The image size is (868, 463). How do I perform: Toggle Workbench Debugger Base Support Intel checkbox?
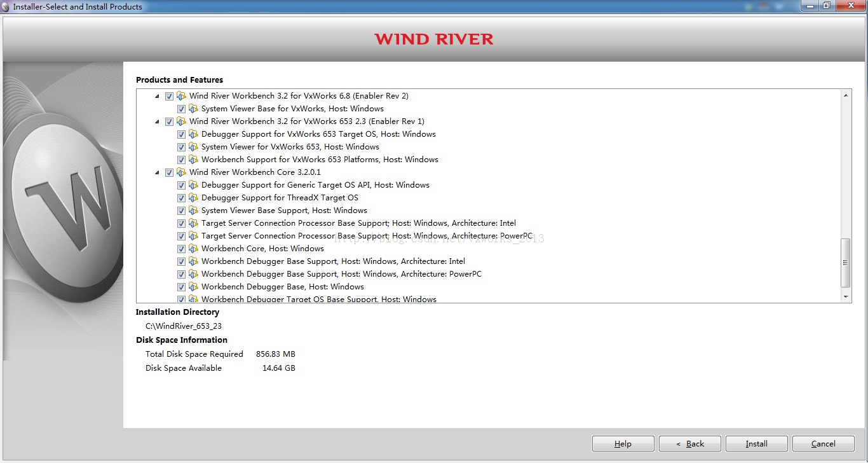[181, 261]
